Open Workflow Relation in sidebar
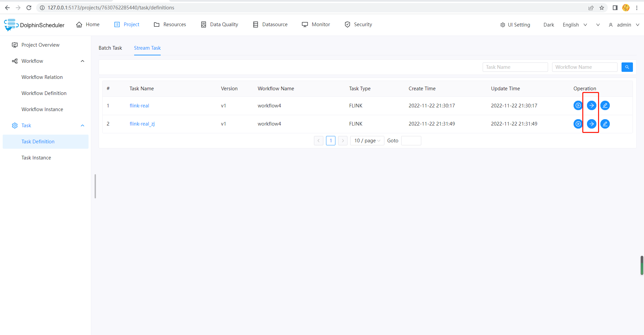Viewport: 644px width, 335px height. tap(46, 77)
